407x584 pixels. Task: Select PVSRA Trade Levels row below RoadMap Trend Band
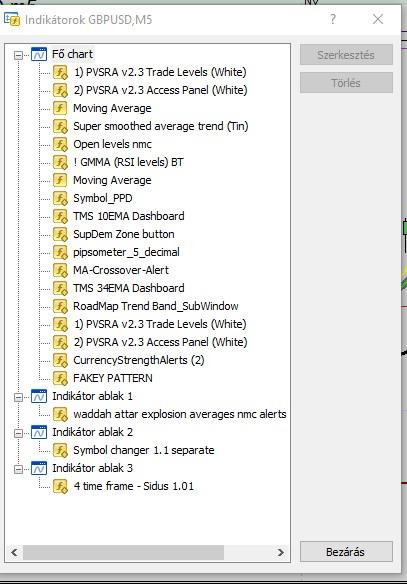(160, 324)
